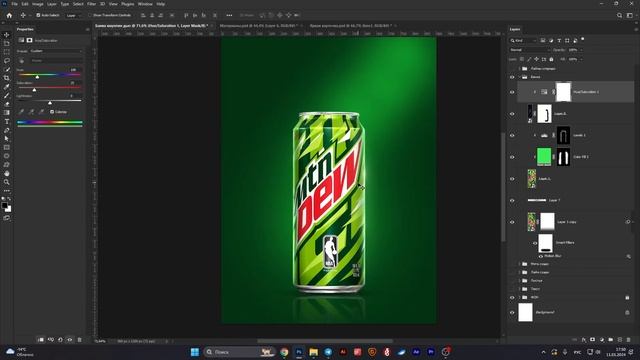
Task: Select the Eraser tool
Action: point(7,104)
